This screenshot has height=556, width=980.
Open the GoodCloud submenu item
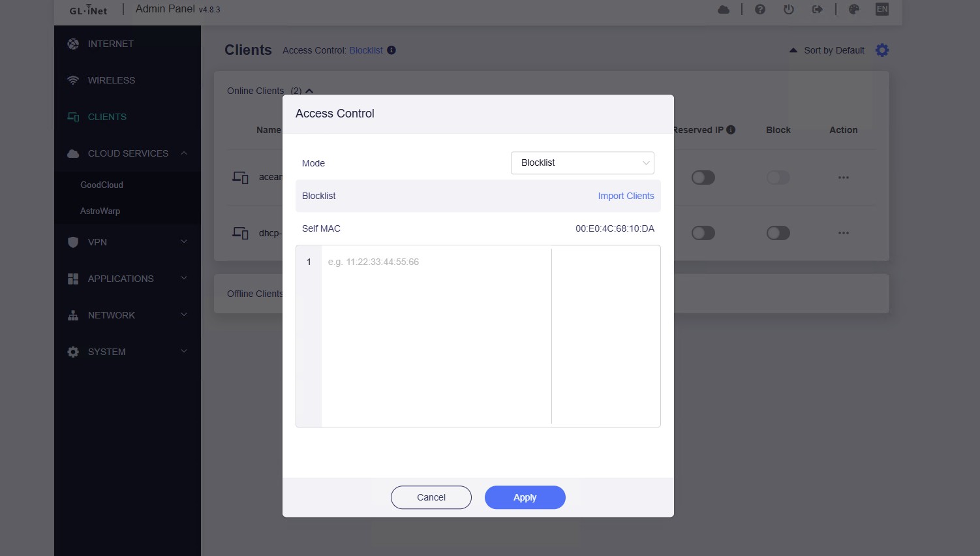pos(102,185)
